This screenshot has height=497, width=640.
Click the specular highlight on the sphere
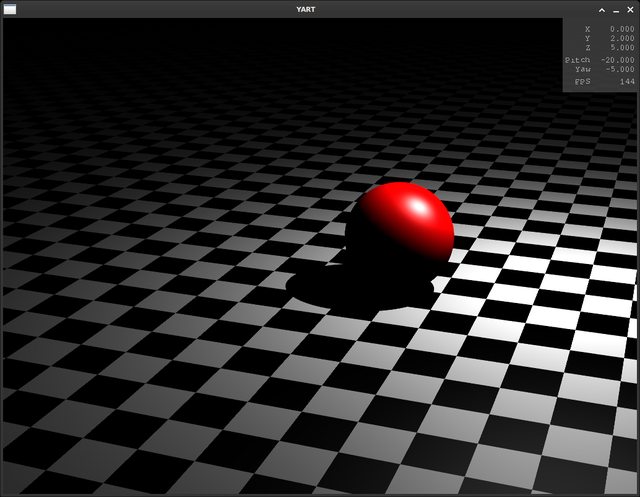419,206
